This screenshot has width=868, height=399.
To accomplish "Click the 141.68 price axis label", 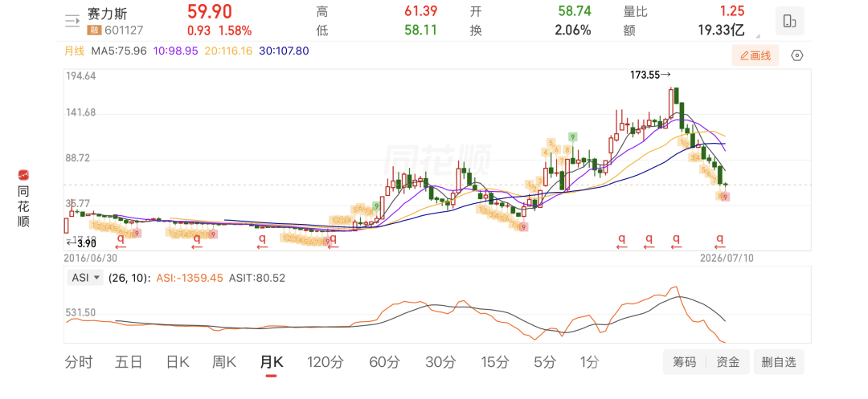I will pyautogui.click(x=81, y=112).
